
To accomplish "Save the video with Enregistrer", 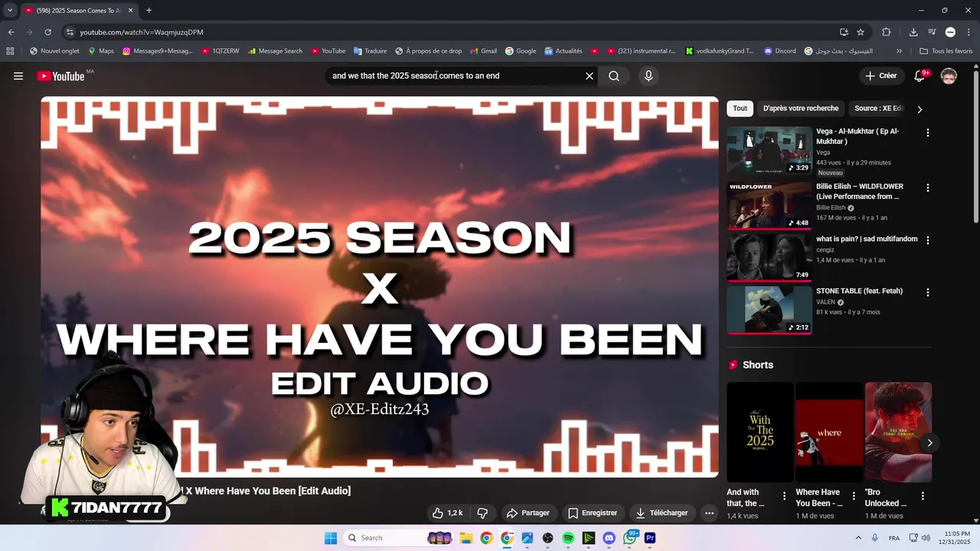I will click(x=593, y=513).
